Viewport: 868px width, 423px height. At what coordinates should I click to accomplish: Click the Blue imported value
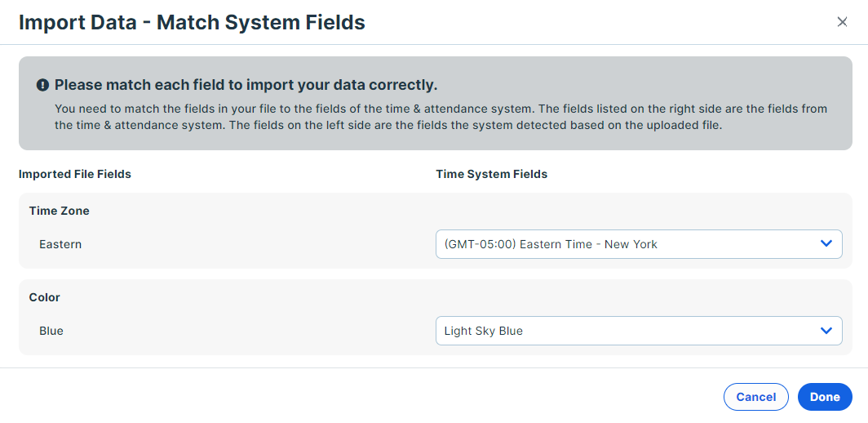[51, 331]
